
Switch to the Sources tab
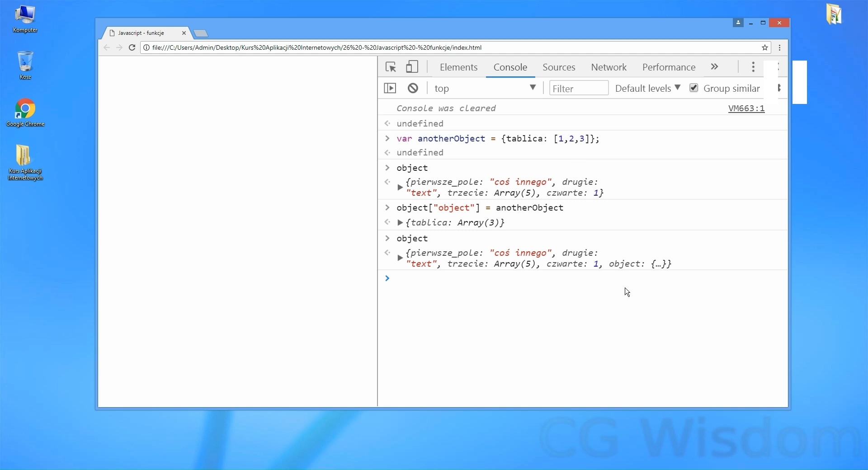pos(559,67)
